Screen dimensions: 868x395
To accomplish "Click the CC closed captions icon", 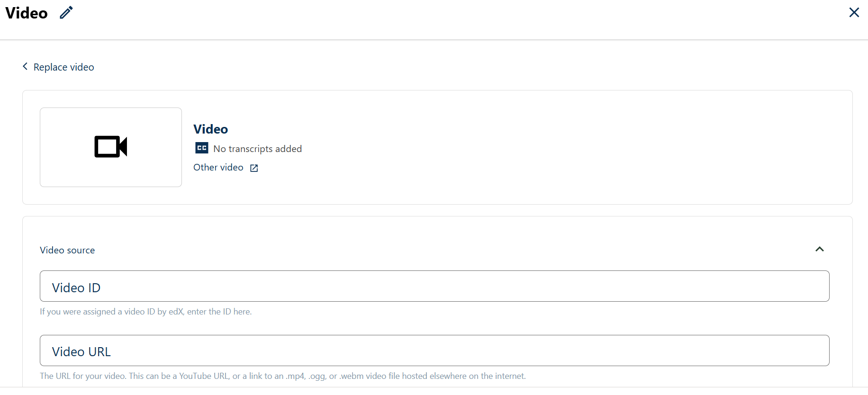I will click(x=202, y=148).
